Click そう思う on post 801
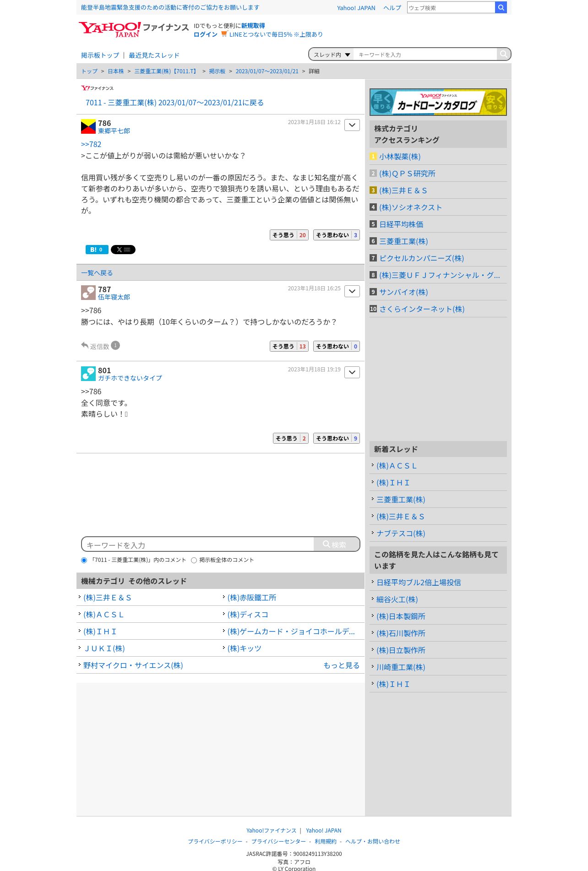 [291, 438]
